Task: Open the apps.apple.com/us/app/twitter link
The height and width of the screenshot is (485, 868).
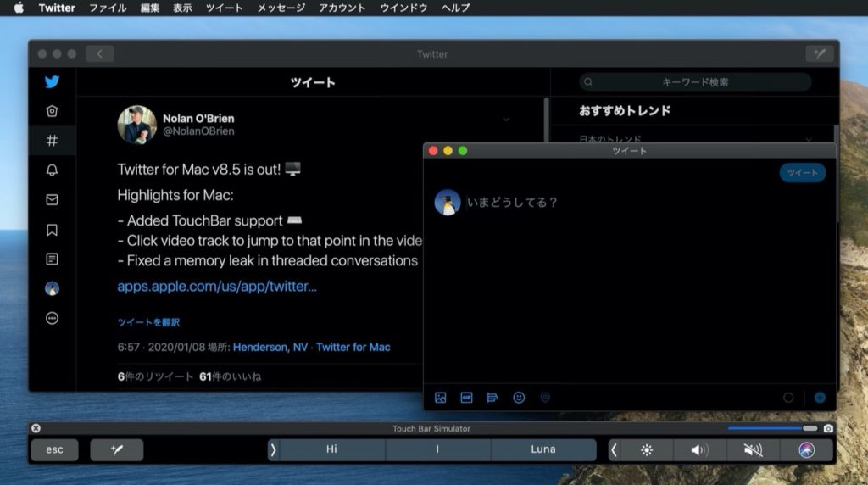Action: coord(217,287)
